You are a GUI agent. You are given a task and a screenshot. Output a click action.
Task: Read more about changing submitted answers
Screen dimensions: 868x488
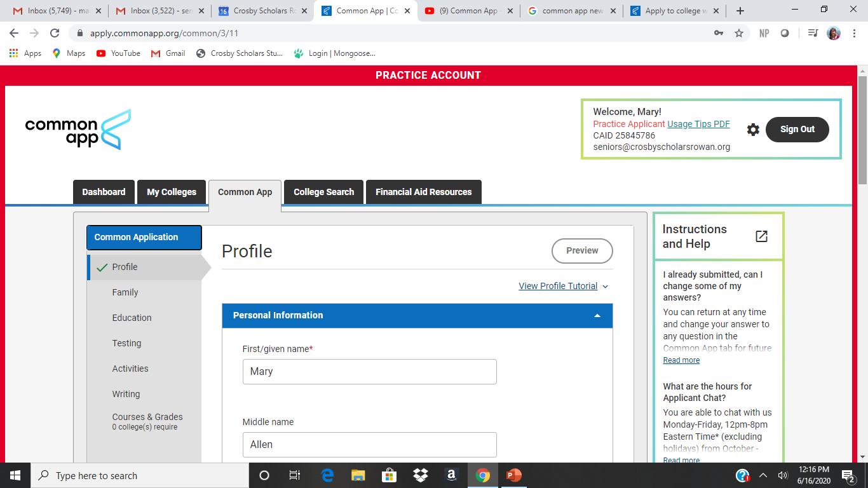pos(681,360)
